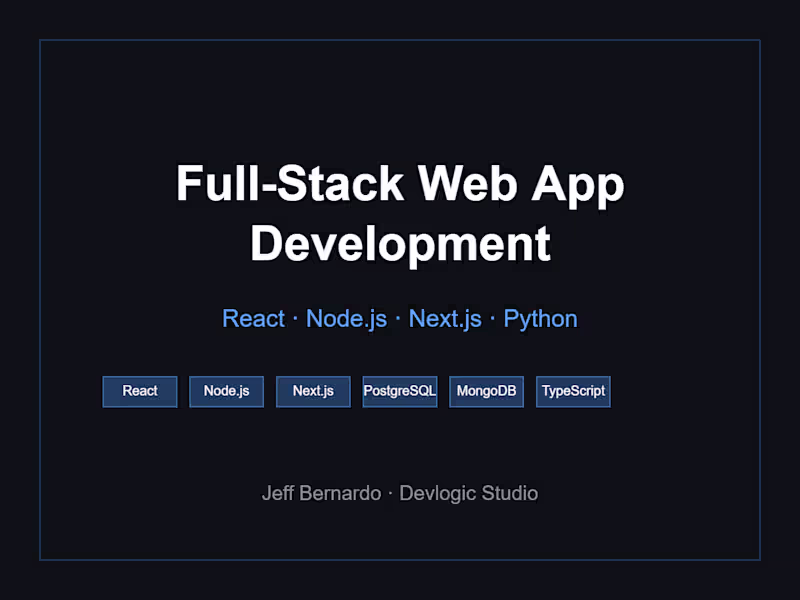Click the gap between MongoDB and TypeScript badges
This screenshot has width=800, height=600.
(x=530, y=391)
